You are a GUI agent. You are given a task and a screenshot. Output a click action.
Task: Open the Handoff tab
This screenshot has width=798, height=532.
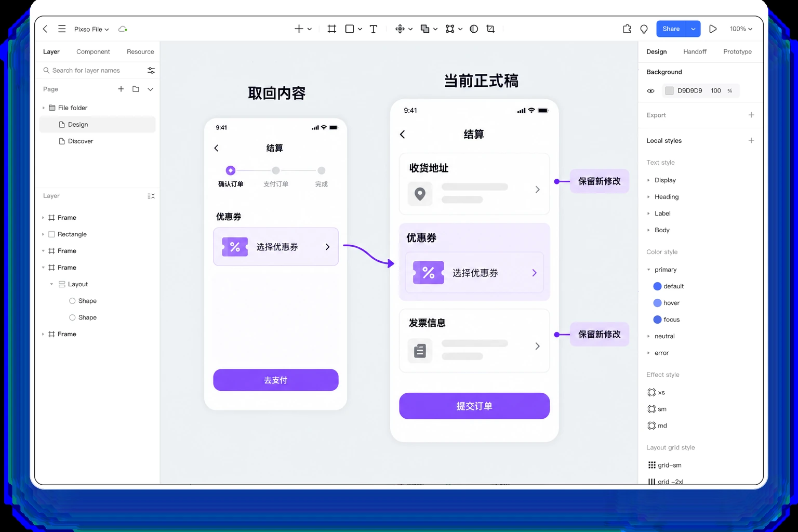pos(695,51)
